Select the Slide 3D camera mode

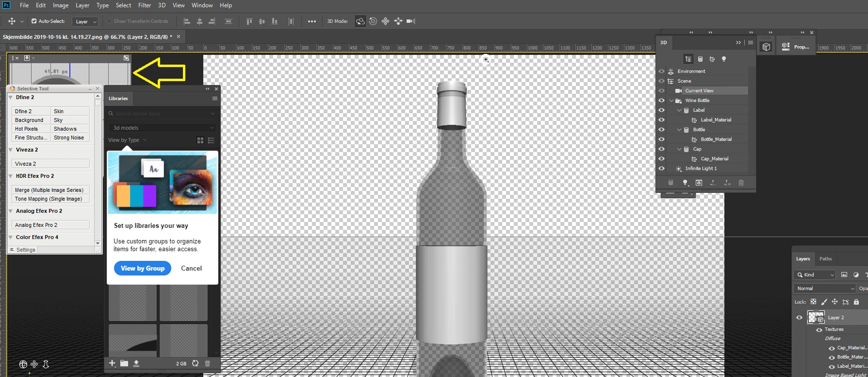pyautogui.click(x=398, y=21)
